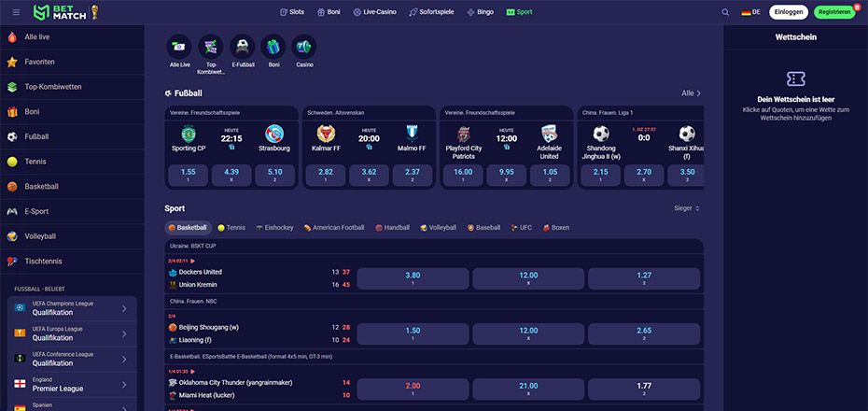Open Boni in top navigation
The width and height of the screenshot is (868, 411).
point(329,11)
